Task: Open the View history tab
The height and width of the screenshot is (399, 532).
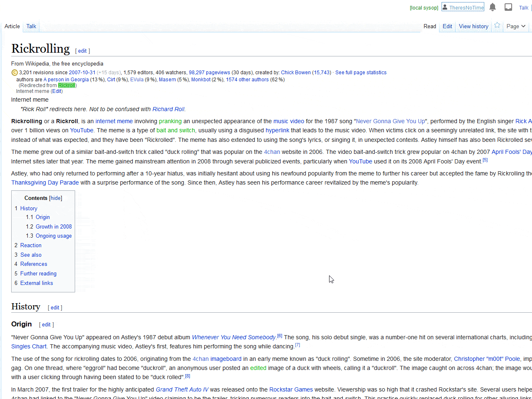Action: click(x=473, y=26)
